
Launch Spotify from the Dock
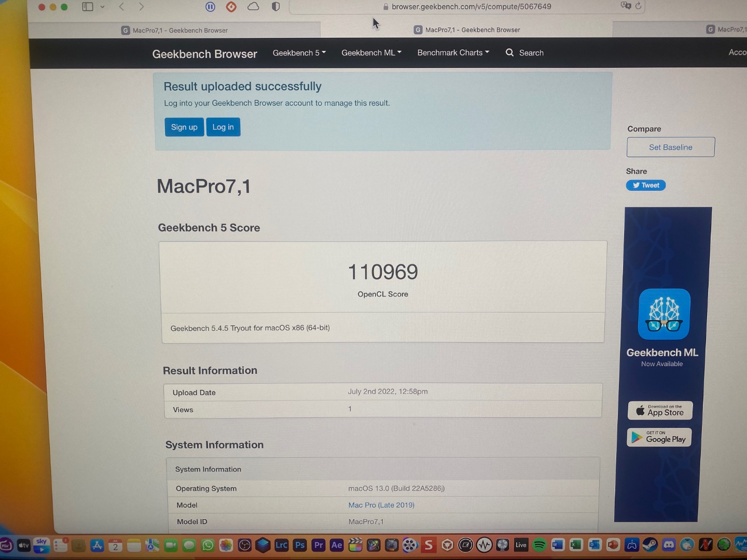pyautogui.click(x=539, y=545)
